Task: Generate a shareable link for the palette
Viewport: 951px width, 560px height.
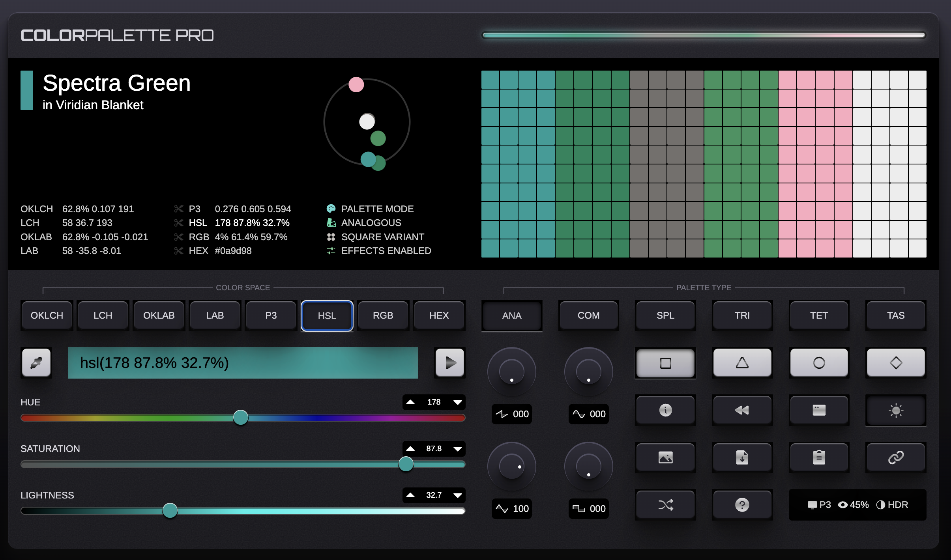Action: coord(895,457)
